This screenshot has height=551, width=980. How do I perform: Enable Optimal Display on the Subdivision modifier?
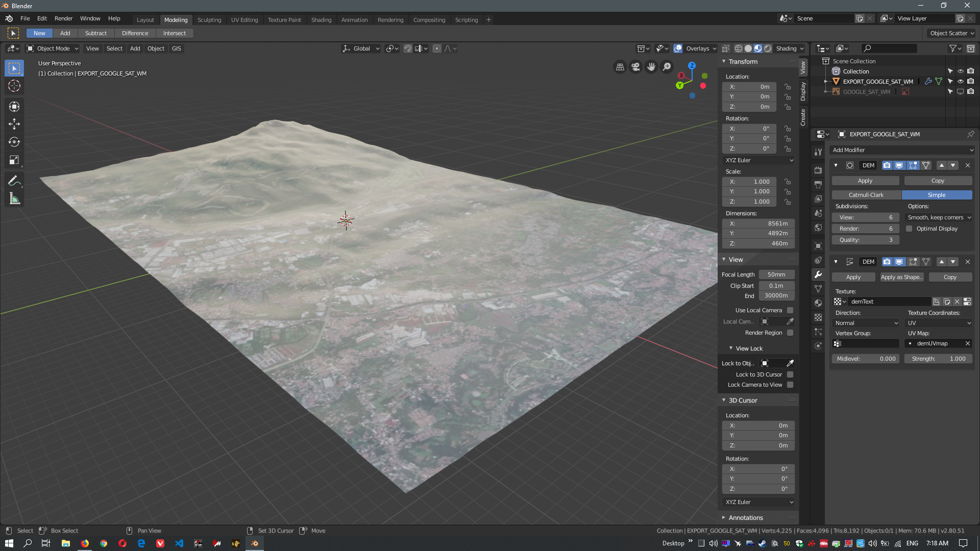pos(909,229)
